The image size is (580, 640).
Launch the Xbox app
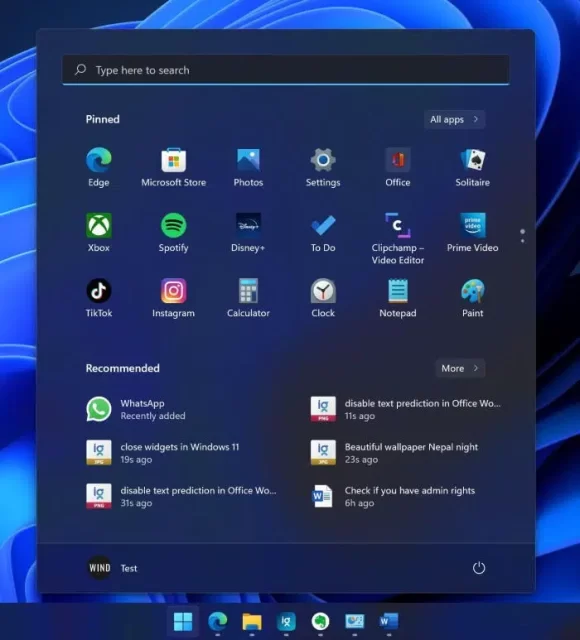click(99, 233)
